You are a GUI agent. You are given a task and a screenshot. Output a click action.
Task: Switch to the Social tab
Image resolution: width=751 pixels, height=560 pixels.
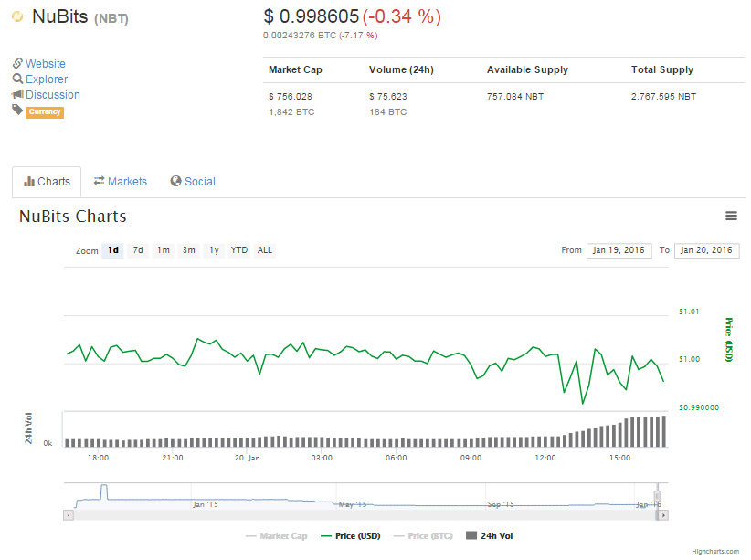pos(193,182)
